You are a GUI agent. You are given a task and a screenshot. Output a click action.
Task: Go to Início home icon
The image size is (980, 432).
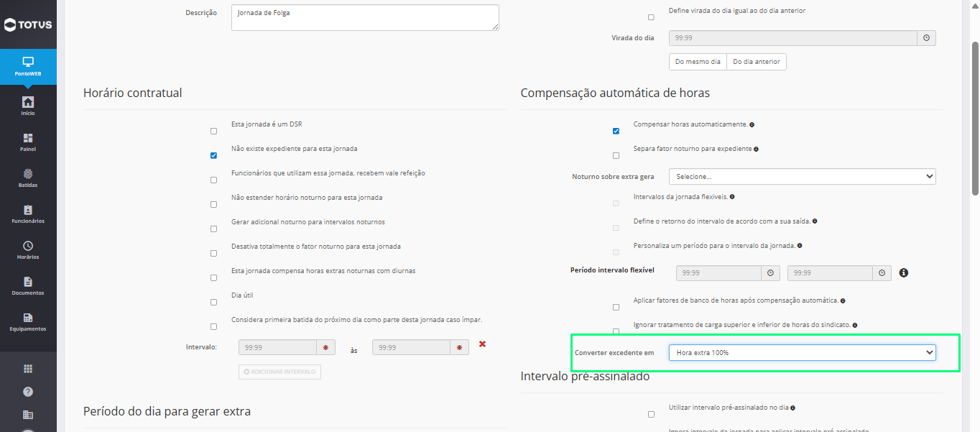click(28, 102)
